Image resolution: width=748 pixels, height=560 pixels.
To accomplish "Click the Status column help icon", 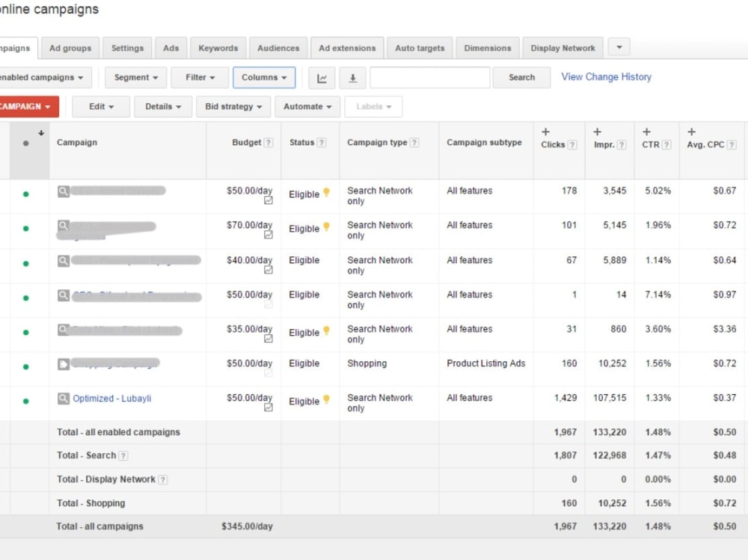I will click(x=322, y=143).
